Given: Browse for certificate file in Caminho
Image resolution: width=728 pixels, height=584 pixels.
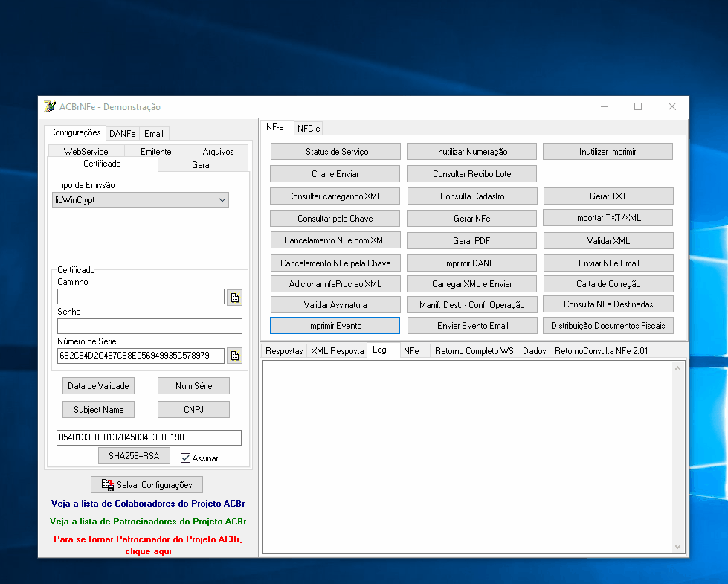Looking at the screenshot, I should (234, 298).
